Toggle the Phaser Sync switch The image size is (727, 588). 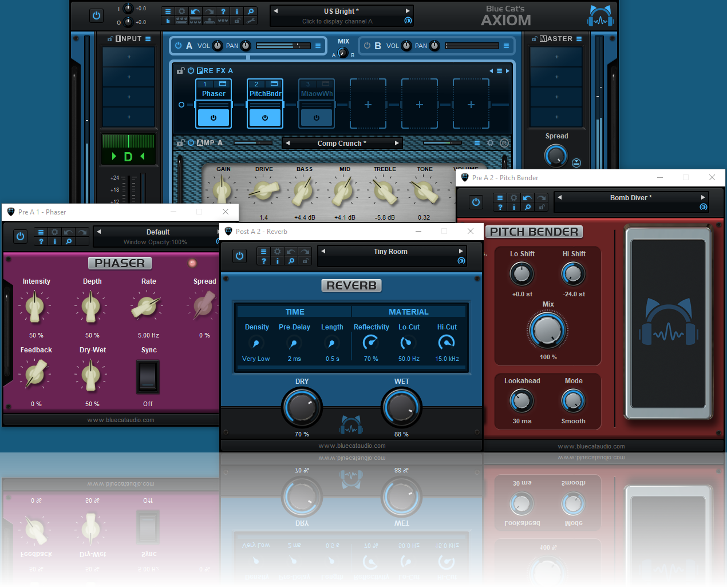pos(148,376)
